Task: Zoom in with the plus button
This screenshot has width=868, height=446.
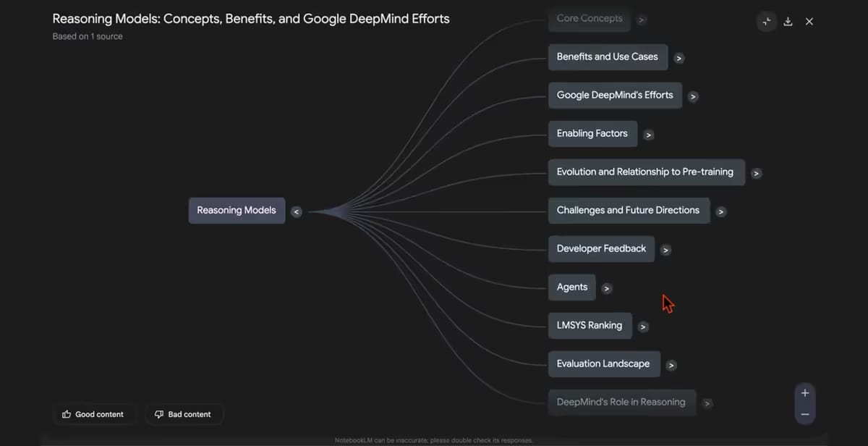Action: [x=804, y=392]
